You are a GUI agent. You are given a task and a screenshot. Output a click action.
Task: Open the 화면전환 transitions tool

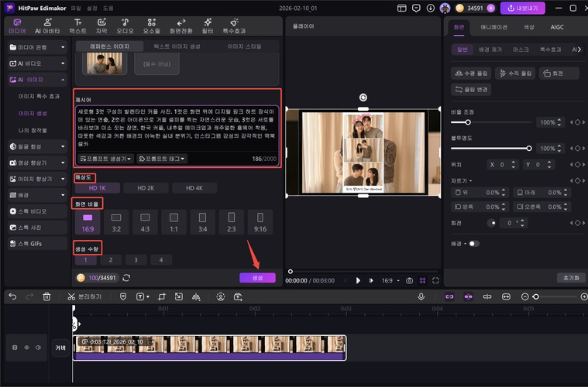[x=181, y=26]
